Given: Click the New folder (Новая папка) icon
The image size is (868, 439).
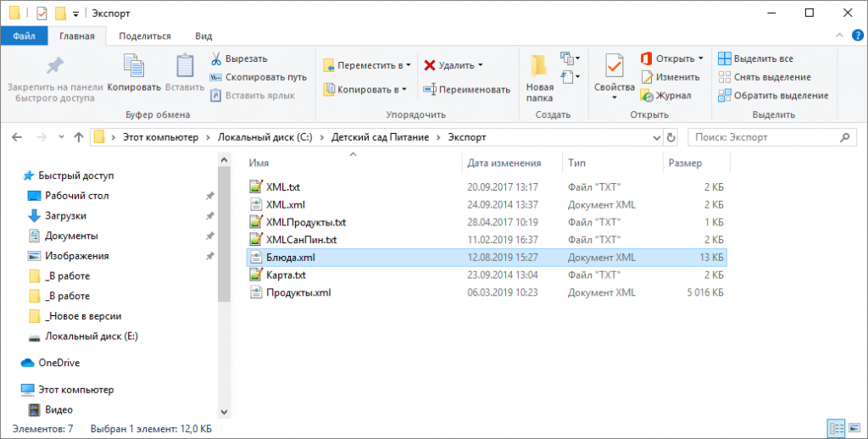Looking at the screenshot, I should 539,67.
